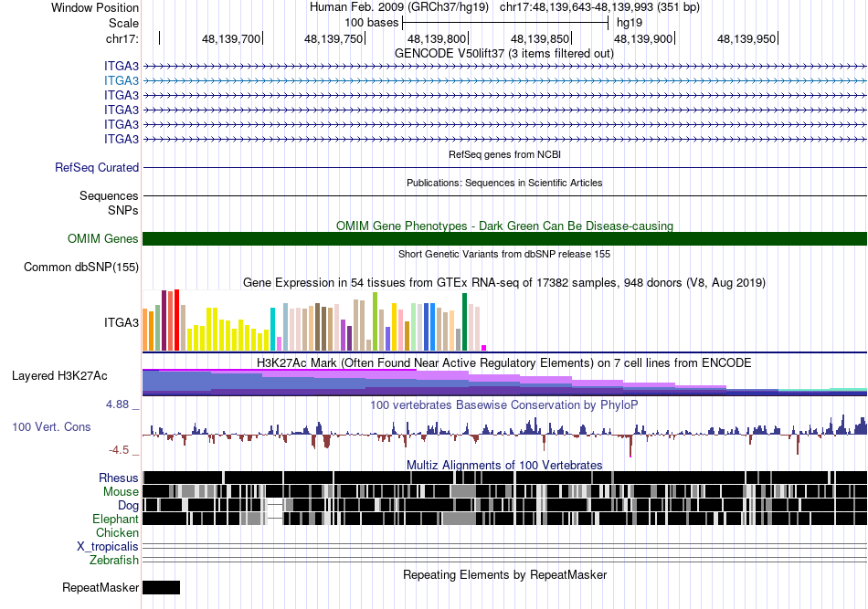Click the cyan GTEx expression bar

(x=272, y=329)
